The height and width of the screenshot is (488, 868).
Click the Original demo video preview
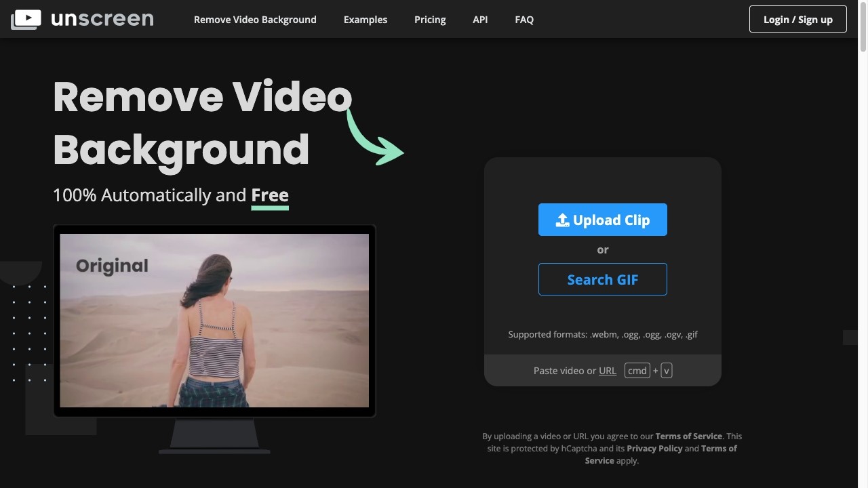pyautogui.click(x=214, y=321)
